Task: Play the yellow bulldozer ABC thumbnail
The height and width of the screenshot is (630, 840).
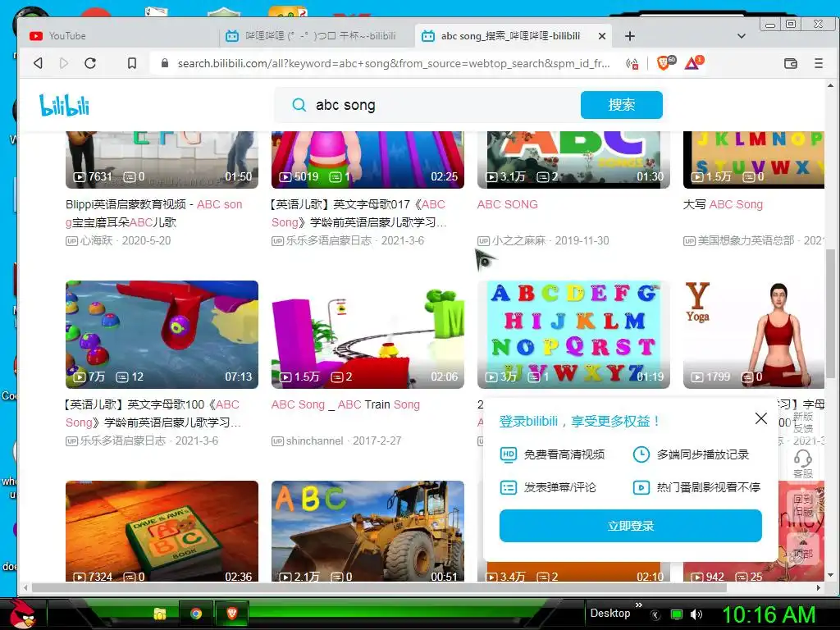Action: pyautogui.click(x=367, y=531)
